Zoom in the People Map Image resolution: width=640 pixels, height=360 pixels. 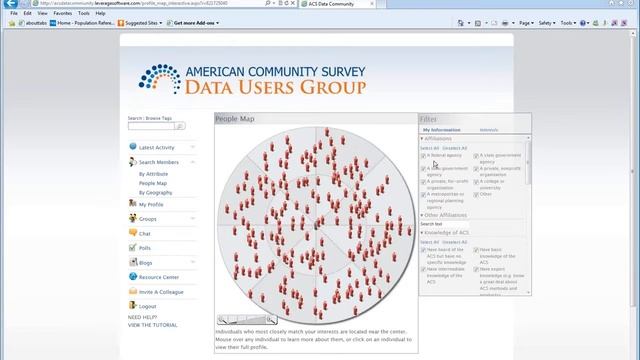coord(271,320)
